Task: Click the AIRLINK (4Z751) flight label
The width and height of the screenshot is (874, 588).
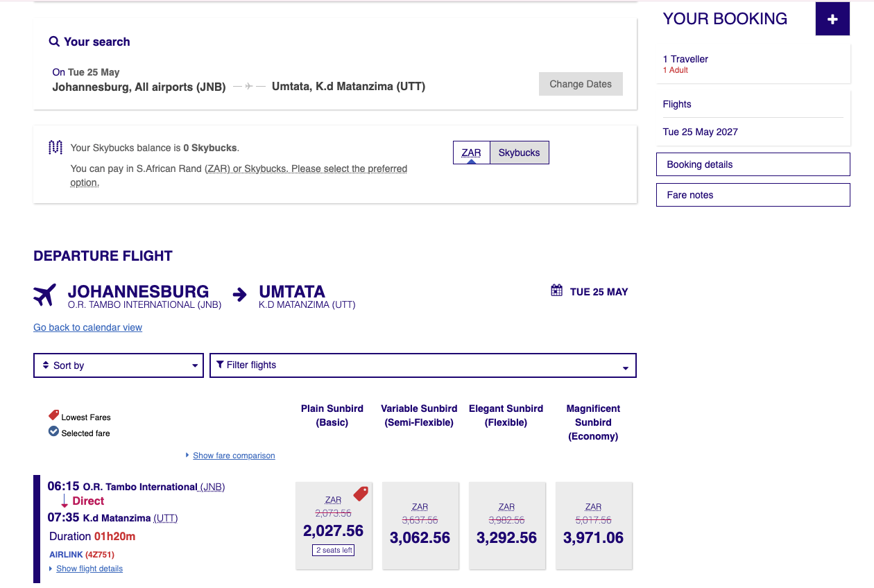Action: tap(82, 555)
